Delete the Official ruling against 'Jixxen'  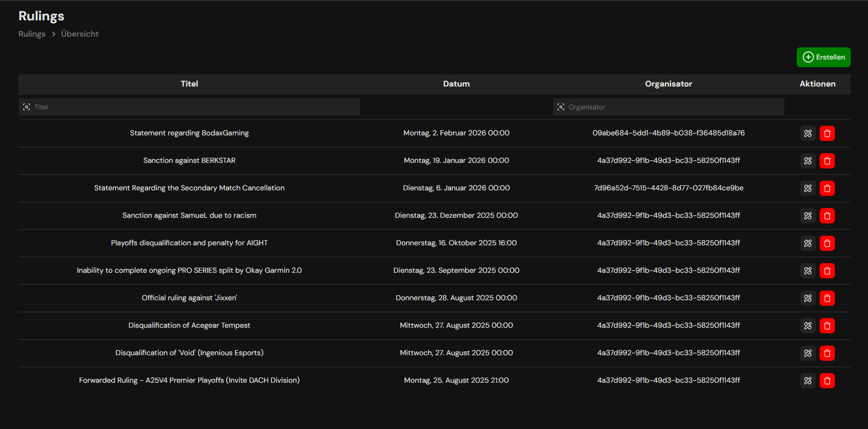coord(827,298)
